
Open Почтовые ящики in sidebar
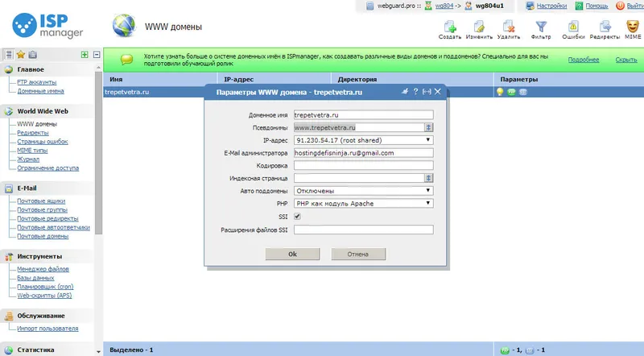point(41,201)
